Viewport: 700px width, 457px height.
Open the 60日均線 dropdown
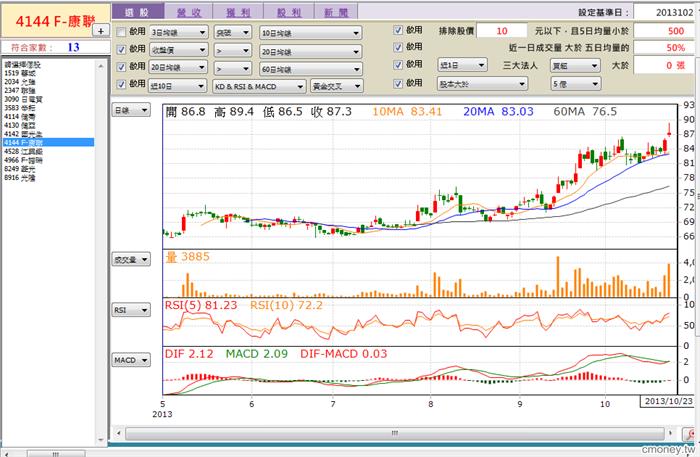311,69
